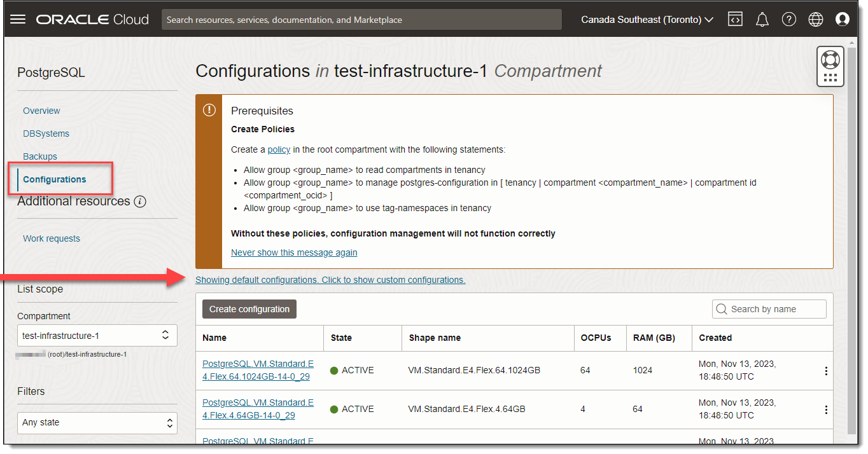868x454 pixels.
Task: Click the State column header
Action: (341, 338)
